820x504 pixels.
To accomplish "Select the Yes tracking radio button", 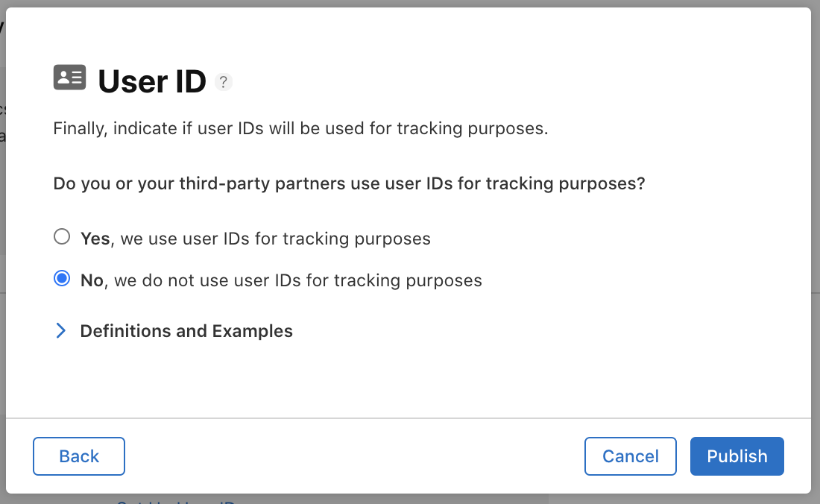I will coord(62,237).
